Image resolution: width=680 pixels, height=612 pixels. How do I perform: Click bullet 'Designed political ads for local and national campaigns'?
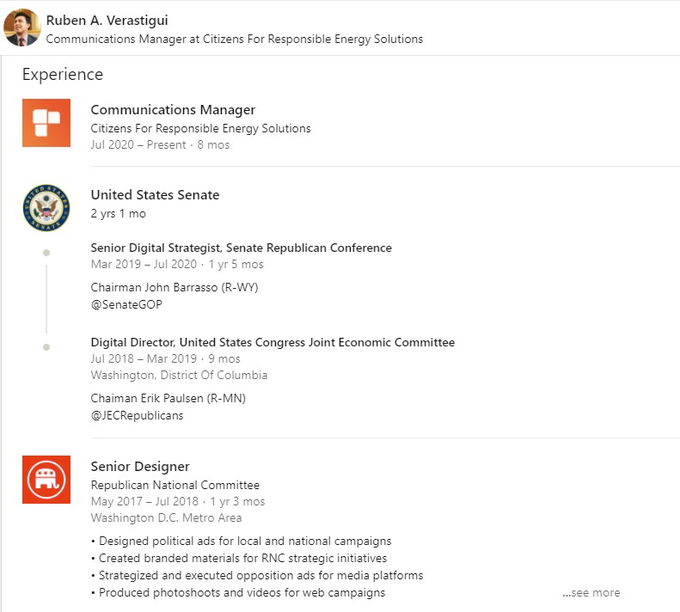tap(241, 541)
